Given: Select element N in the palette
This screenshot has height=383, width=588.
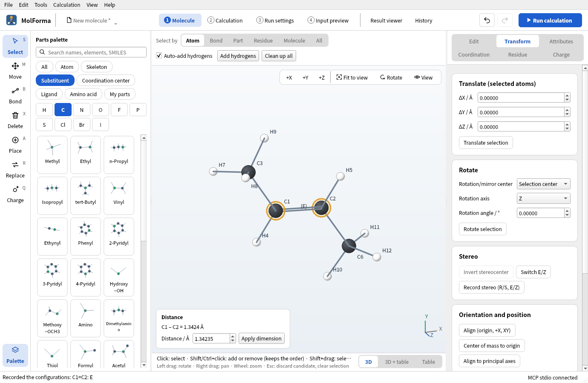Looking at the screenshot, I should 82,110.
